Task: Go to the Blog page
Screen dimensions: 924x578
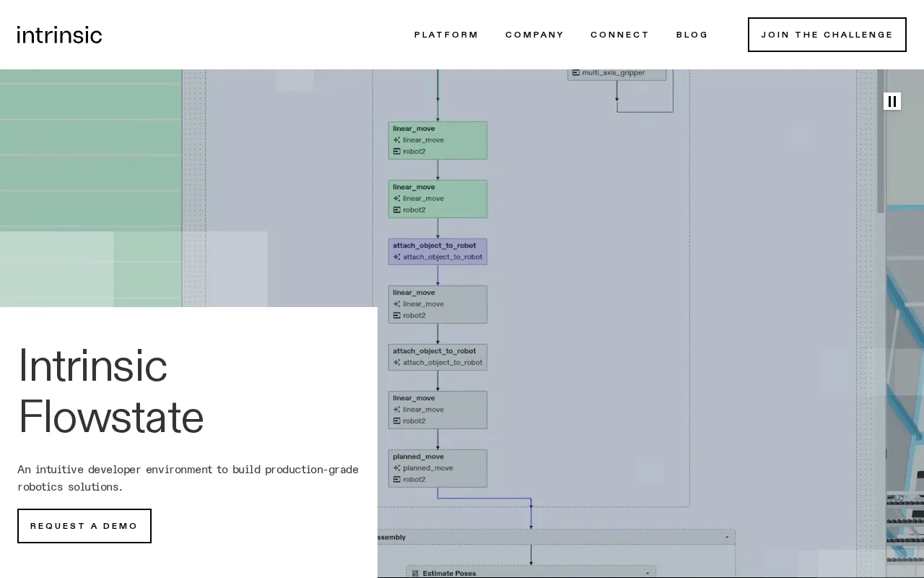Action: [x=692, y=35]
